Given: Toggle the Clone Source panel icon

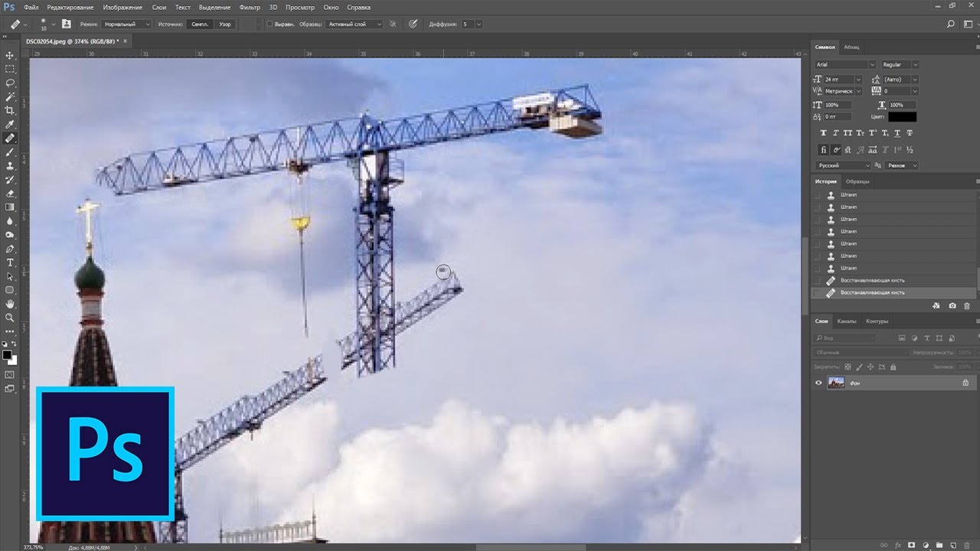Looking at the screenshot, I should [x=67, y=24].
